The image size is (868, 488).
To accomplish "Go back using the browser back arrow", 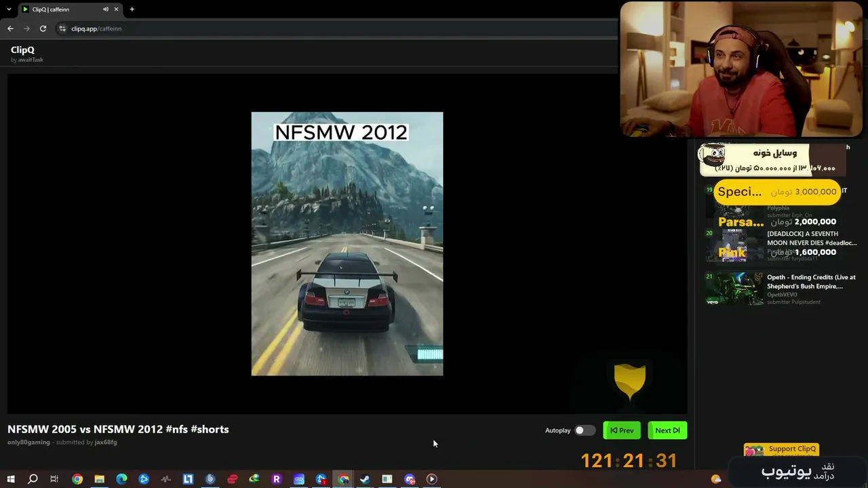I will 10,28.
